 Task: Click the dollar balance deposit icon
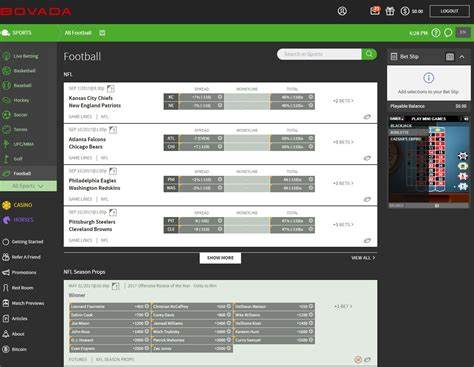point(405,11)
